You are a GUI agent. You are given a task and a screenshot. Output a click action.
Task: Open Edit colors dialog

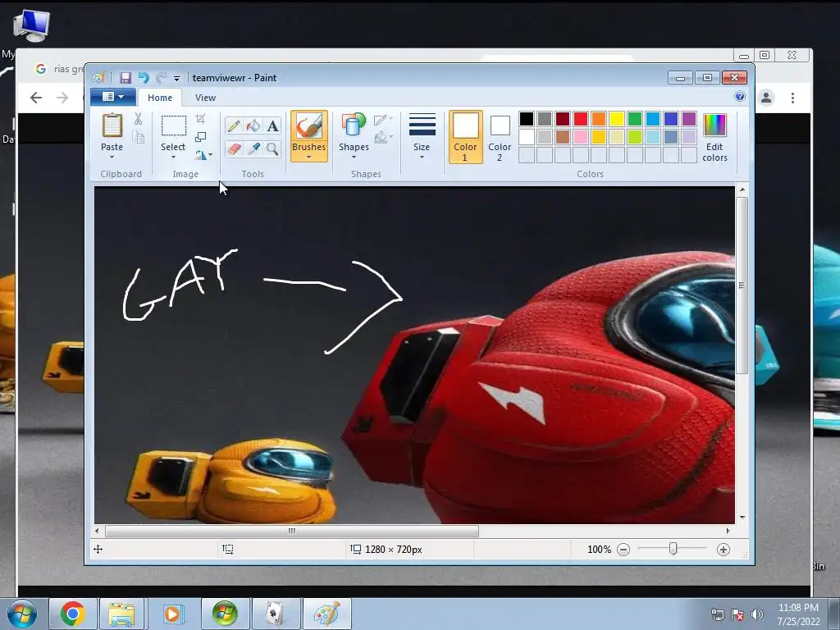pos(714,137)
